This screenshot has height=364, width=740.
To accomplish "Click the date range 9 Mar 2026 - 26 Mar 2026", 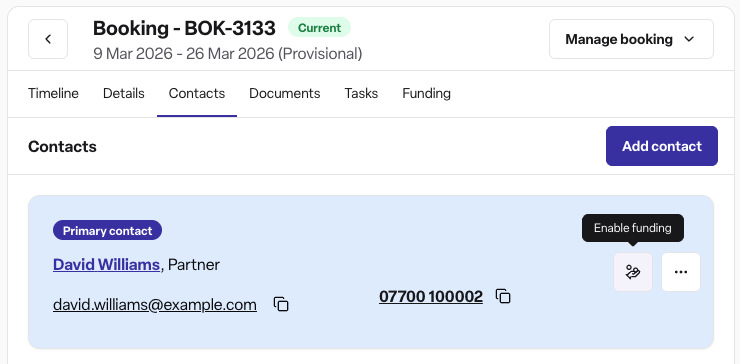I will click(x=184, y=54).
